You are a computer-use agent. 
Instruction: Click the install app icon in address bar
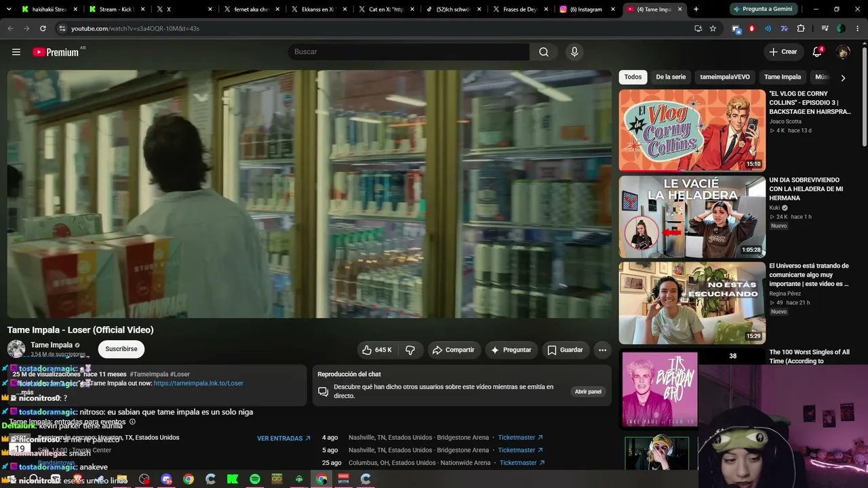[x=698, y=28]
